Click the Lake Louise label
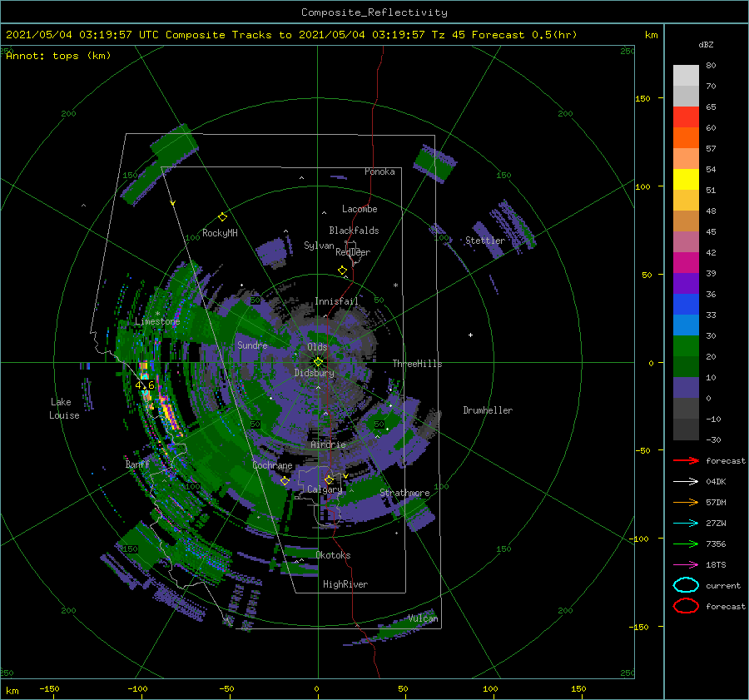Screen dimensions: 749x700 [64, 409]
